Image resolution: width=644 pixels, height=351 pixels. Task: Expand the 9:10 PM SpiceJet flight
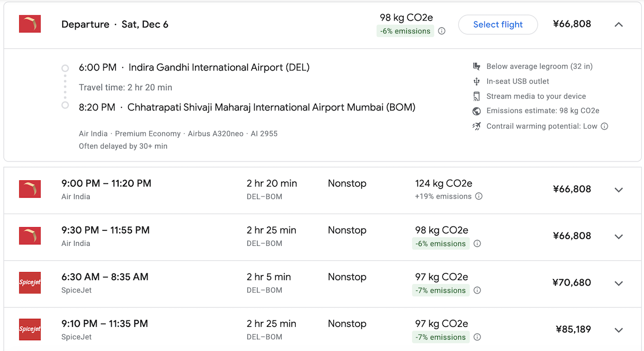tap(618, 330)
